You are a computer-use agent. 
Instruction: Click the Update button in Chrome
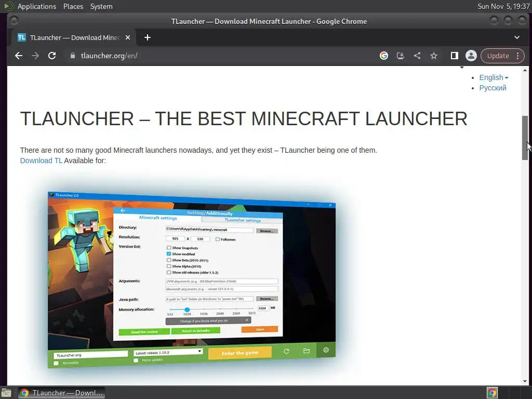click(x=498, y=56)
